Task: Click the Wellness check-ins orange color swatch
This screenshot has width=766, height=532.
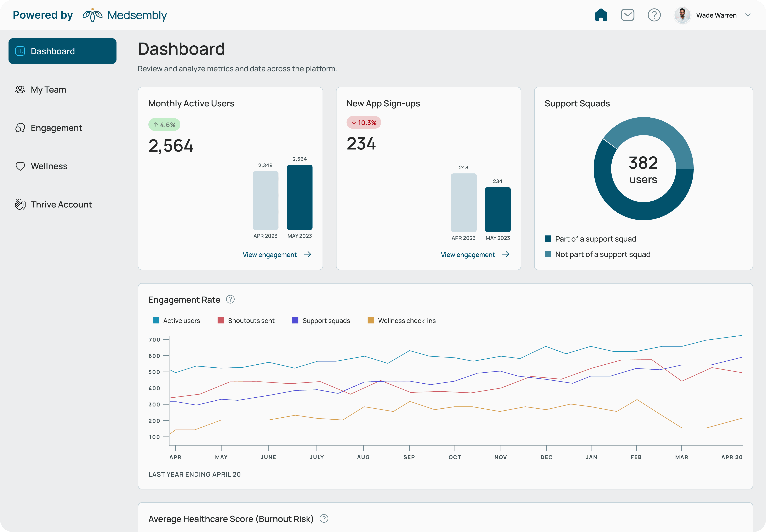Action: (370, 320)
